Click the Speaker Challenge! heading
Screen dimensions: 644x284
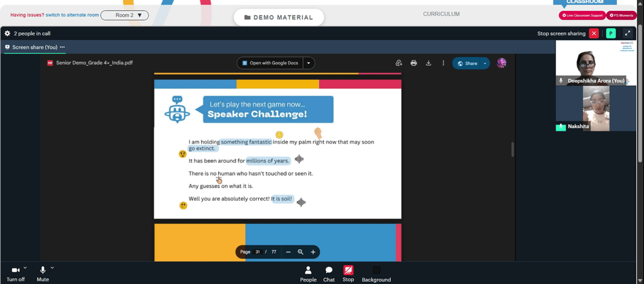[x=257, y=114]
